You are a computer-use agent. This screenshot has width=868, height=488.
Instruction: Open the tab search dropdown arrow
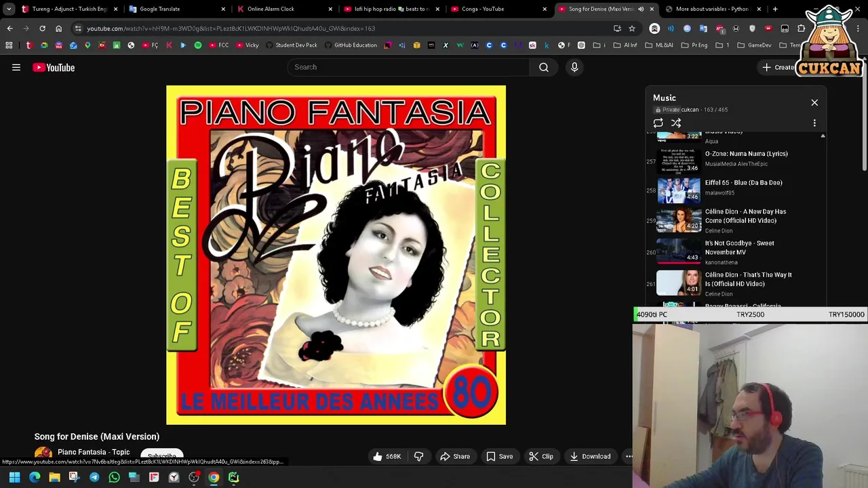coord(9,9)
